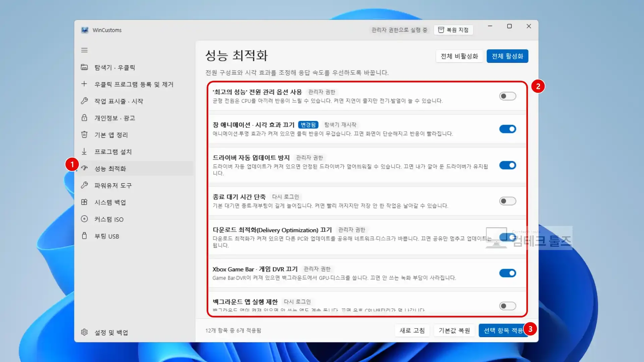Image resolution: width=644 pixels, height=362 pixels.
Task: Click the 탐색기 · 우클릭 folder icon
Action: pos(84,67)
